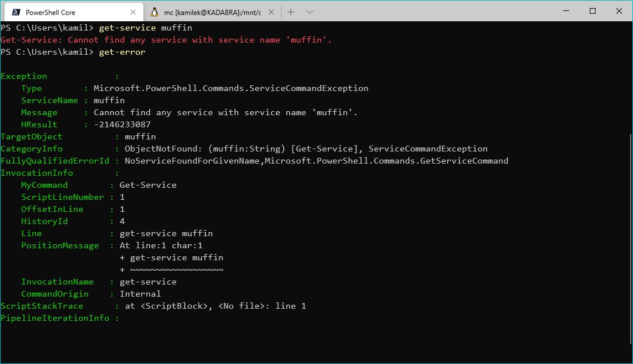Screen dimensions: 633x364
Task: Close the mc [kamilek@KADABRA] tab
Action: click(x=271, y=12)
